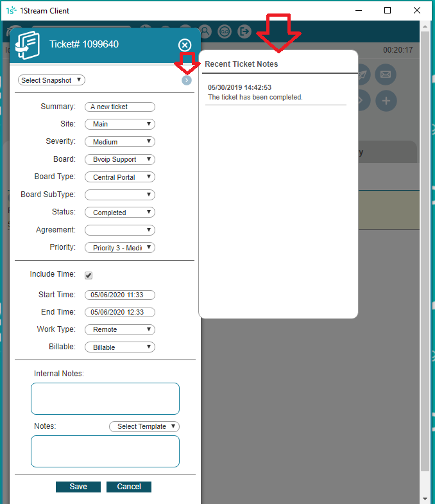Minimize the 1Stream Client window
Viewport: 435px width, 504px height.
pyautogui.click(x=359, y=10)
